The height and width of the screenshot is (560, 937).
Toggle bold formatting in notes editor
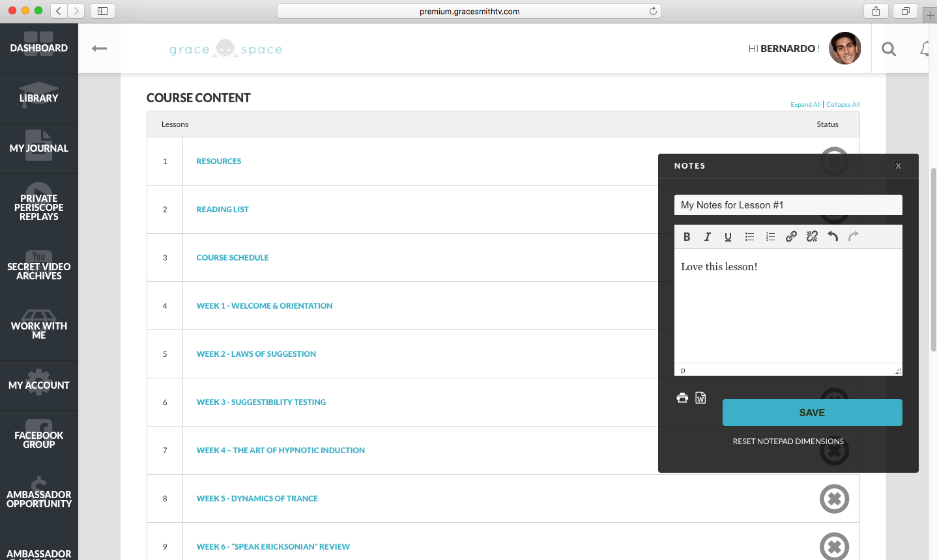point(687,237)
